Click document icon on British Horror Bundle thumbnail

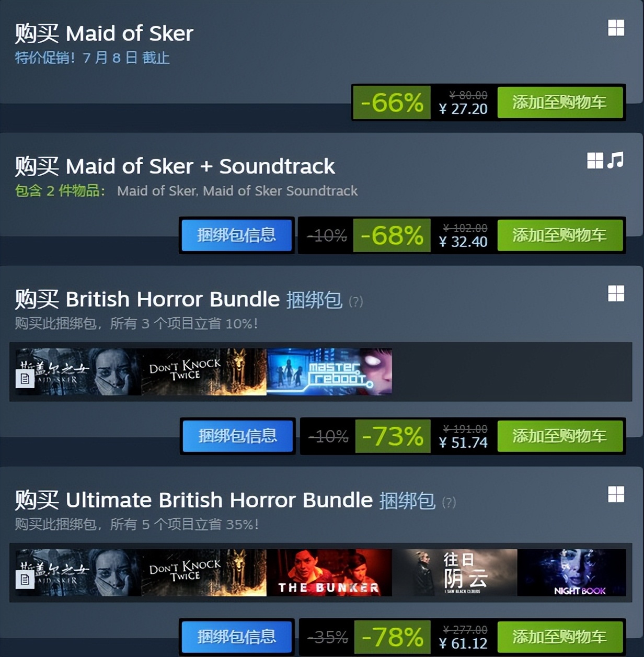25,379
